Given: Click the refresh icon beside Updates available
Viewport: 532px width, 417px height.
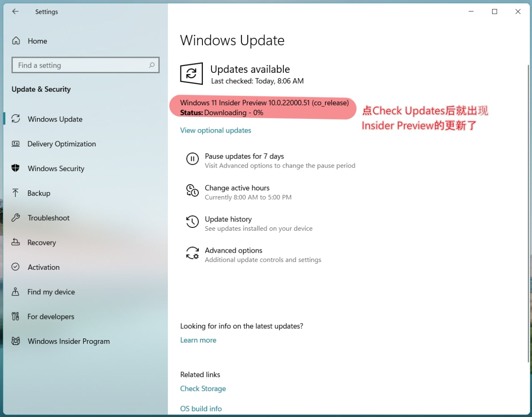Looking at the screenshot, I should coord(191,74).
